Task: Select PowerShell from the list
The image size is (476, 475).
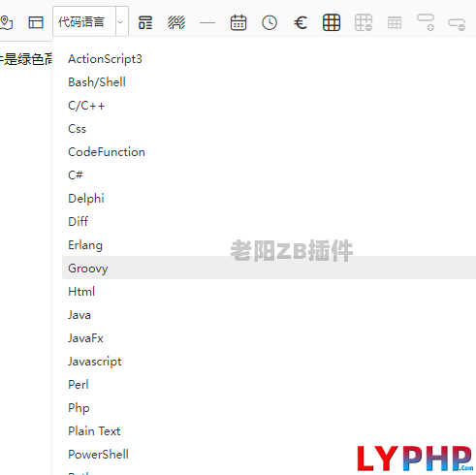Action: coord(269,455)
